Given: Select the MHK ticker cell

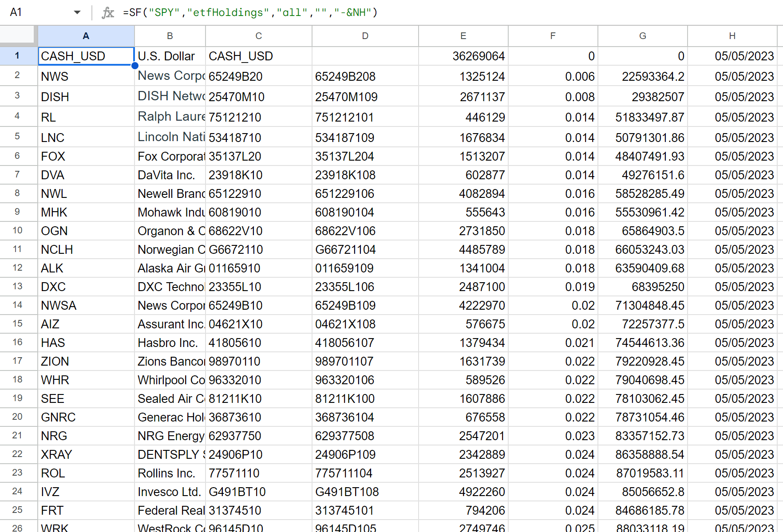Looking at the screenshot, I should click(86, 212).
